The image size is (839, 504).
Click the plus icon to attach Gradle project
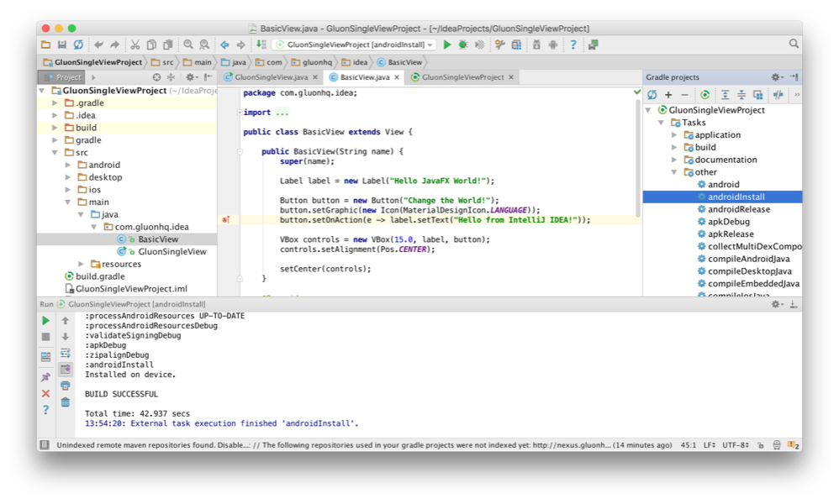pyautogui.click(x=668, y=95)
